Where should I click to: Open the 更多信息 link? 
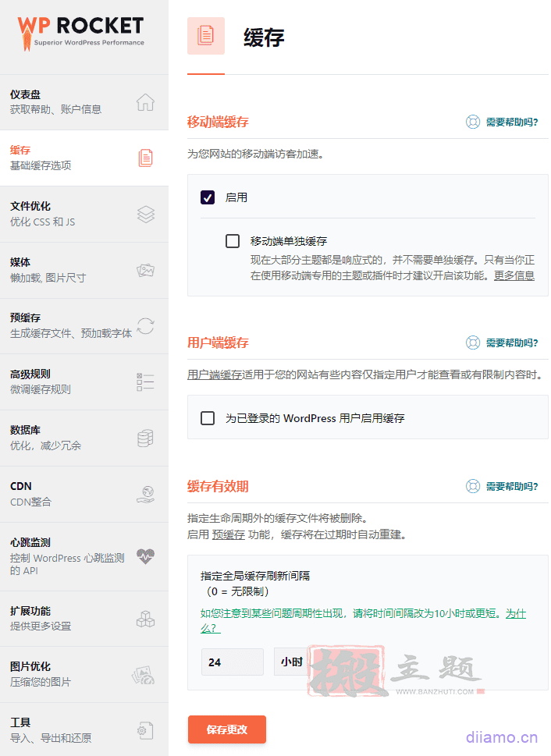(514, 275)
